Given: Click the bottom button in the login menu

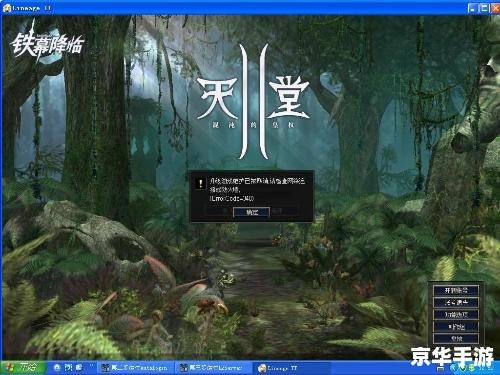Looking at the screenshot, I should (456, 339).
